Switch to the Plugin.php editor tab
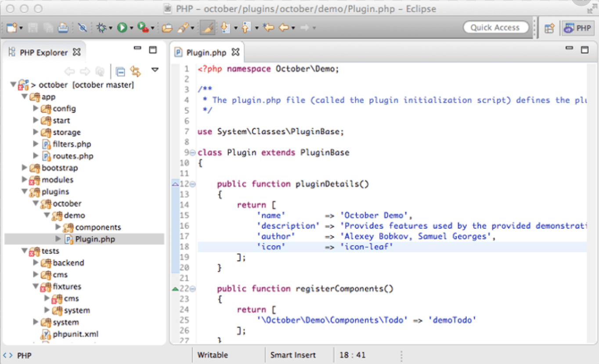The width and height of the screenshot is (599, 364). coord(206,52)
